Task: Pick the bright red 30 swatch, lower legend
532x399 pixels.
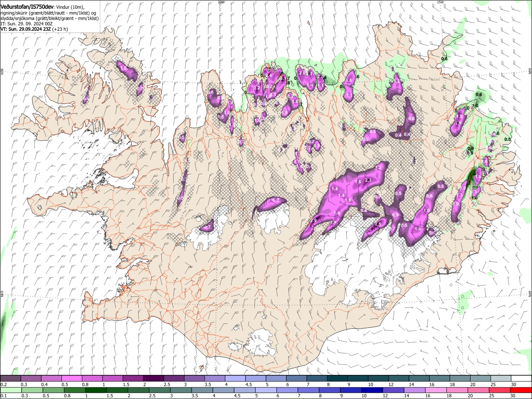Action: [521, 390]
